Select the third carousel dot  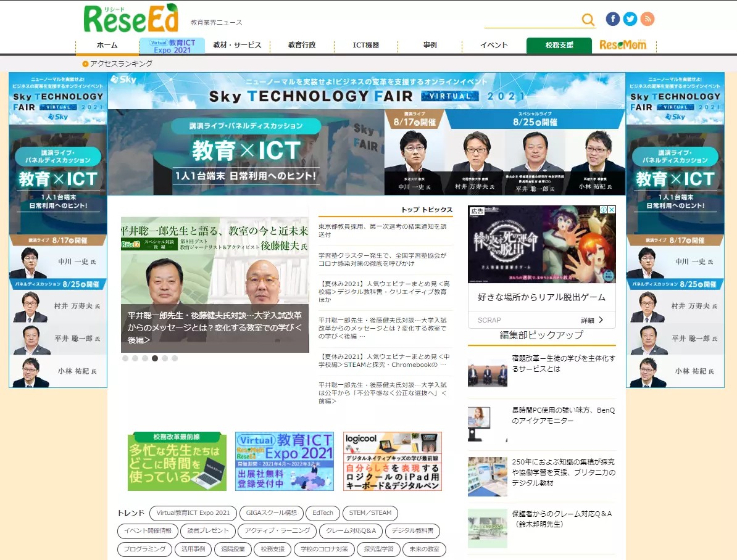(145, 358)
